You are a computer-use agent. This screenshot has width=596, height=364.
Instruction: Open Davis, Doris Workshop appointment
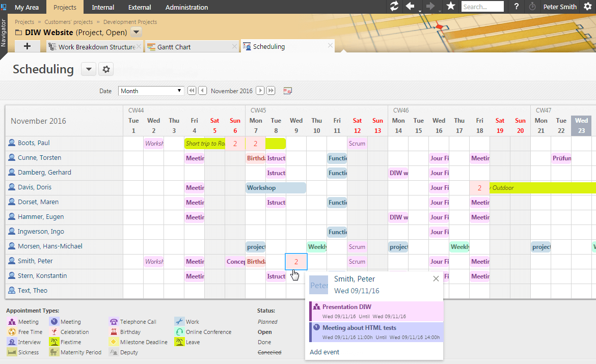(x=276, y=188)
